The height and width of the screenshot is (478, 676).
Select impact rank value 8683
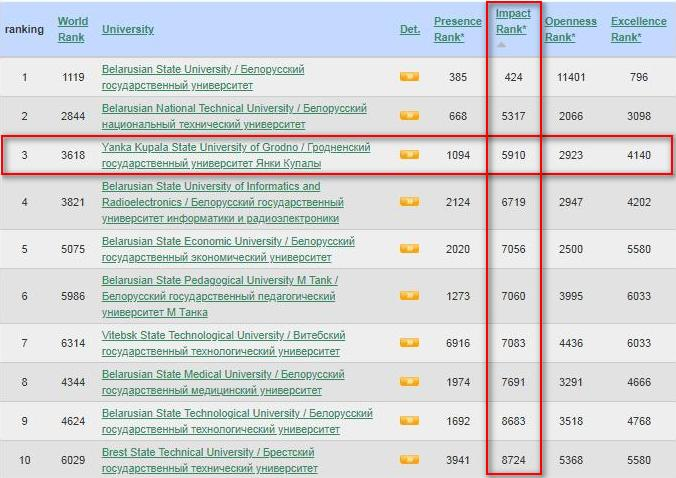coord(513,421)
